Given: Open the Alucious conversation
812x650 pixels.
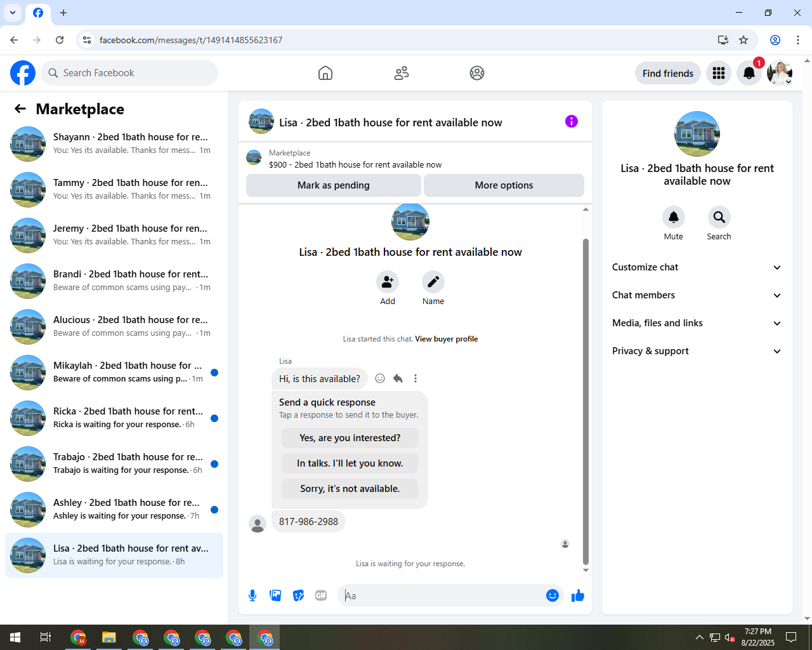Looking at the screenshot, I should [114, 327].
